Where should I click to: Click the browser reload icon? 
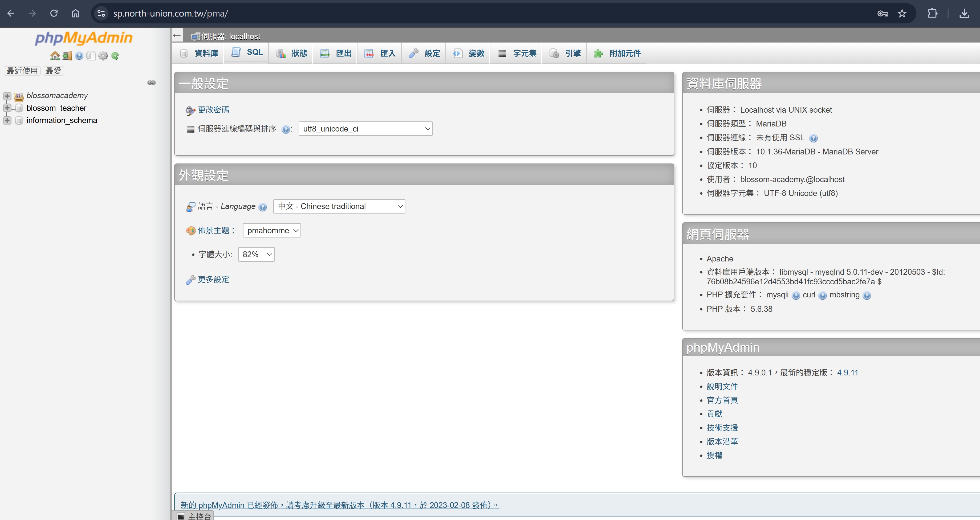coord(54,13)
